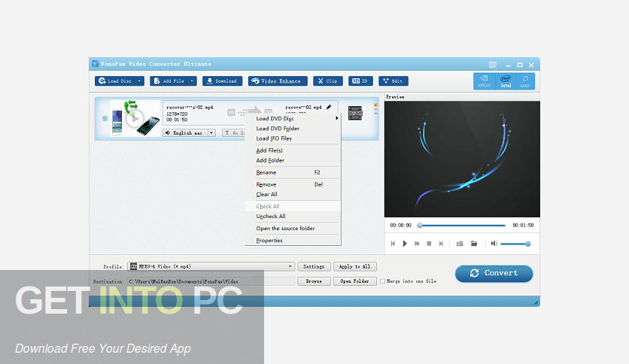629x364 pixels.
Task: Open the Profile format dropdown
Action: click(x=211, y=266)
